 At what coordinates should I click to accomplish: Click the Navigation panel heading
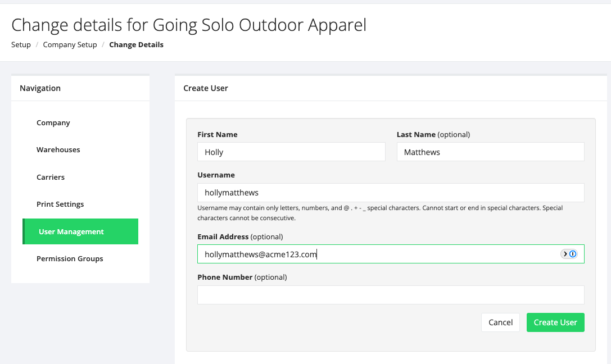pyautogui.click(x=40, y=88)
